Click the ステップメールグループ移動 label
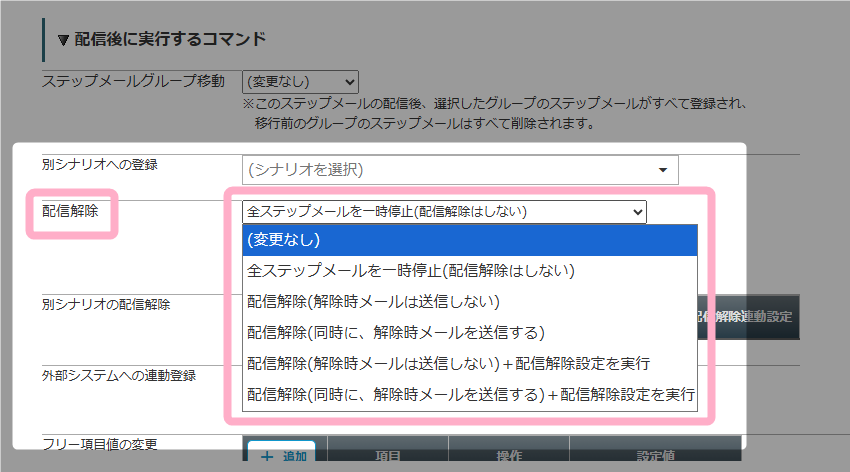 pyautogui.click(x=133, y=81)
